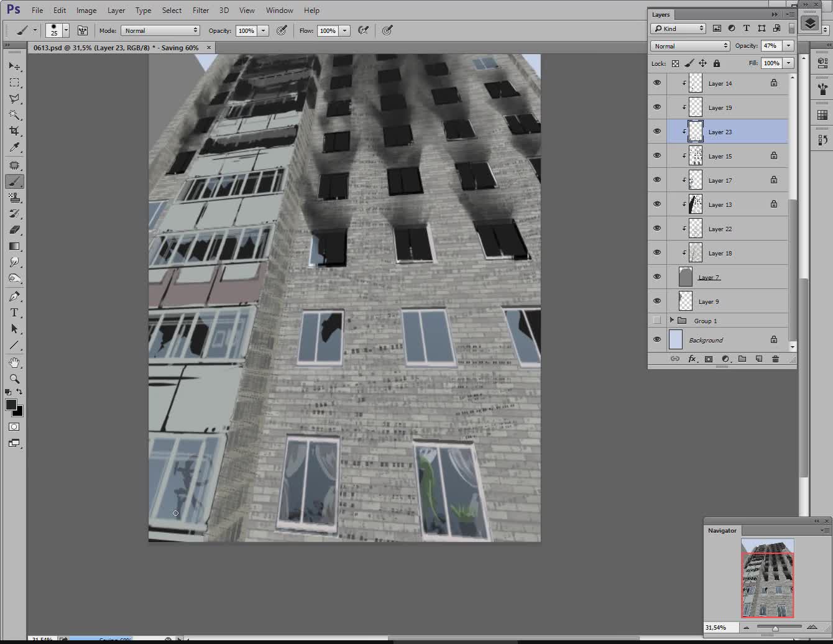Select the Type tool
The height and width of the screenshot is (644, 833).
pos(14,313)
